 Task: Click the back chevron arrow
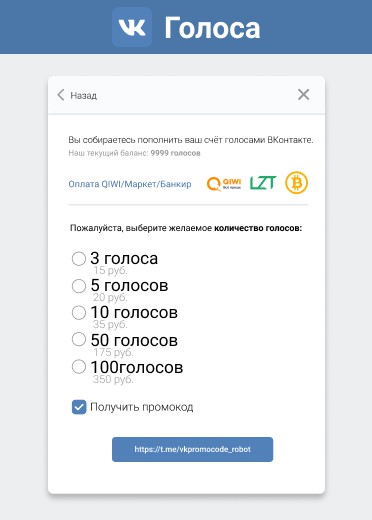click(x=61, y=95)
